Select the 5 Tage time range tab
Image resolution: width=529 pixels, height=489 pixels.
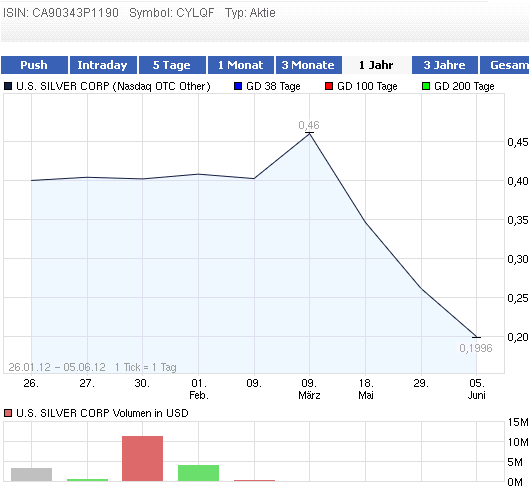click(x=172, y=65)
